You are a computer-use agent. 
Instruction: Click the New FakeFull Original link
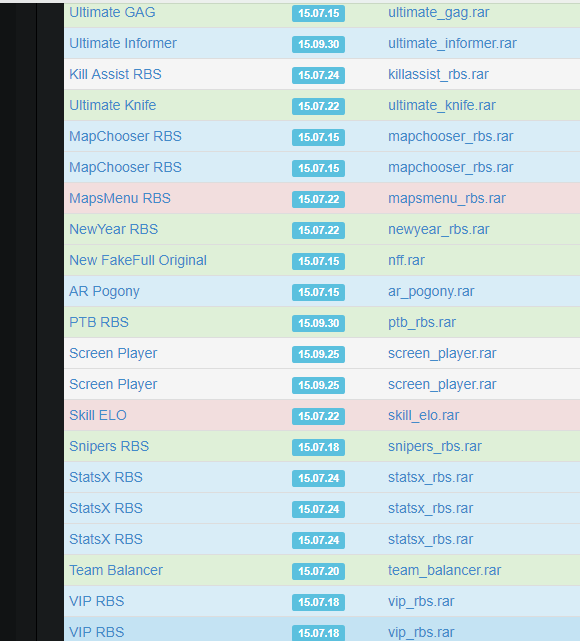coord(138,260)
